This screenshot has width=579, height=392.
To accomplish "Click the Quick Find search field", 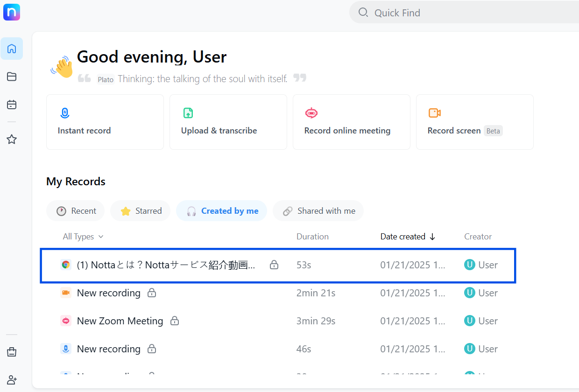I will pyautogui.click(x=464, y=13).
